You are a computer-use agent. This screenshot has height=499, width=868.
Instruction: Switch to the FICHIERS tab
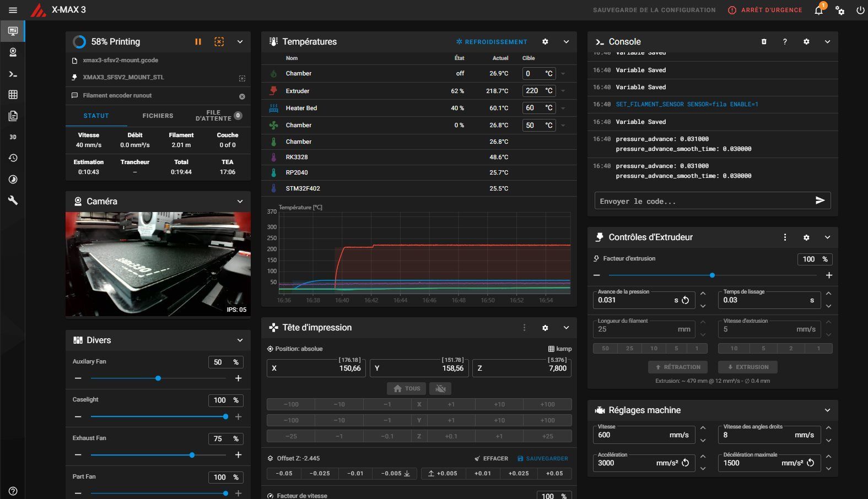tap(158, 116)
